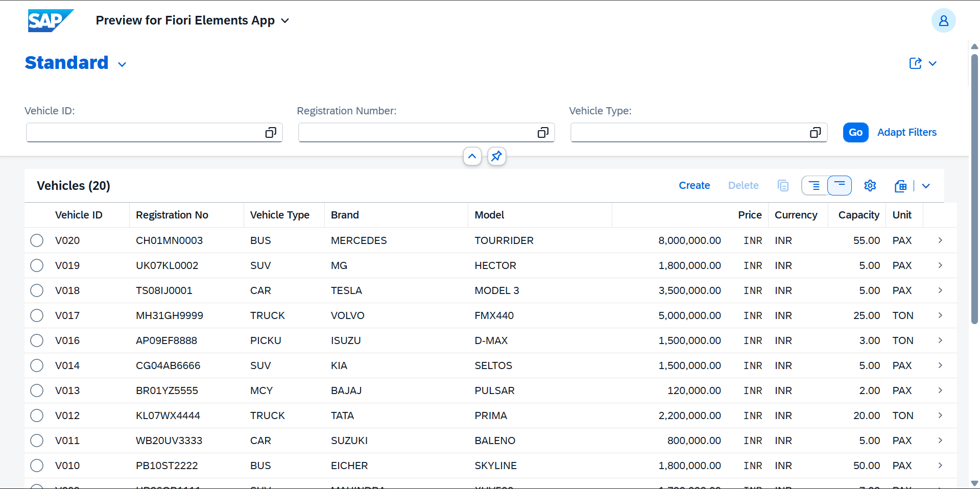Click the SAP logo
This screenshot has height=489, width=980.
(x=51, y=20)
